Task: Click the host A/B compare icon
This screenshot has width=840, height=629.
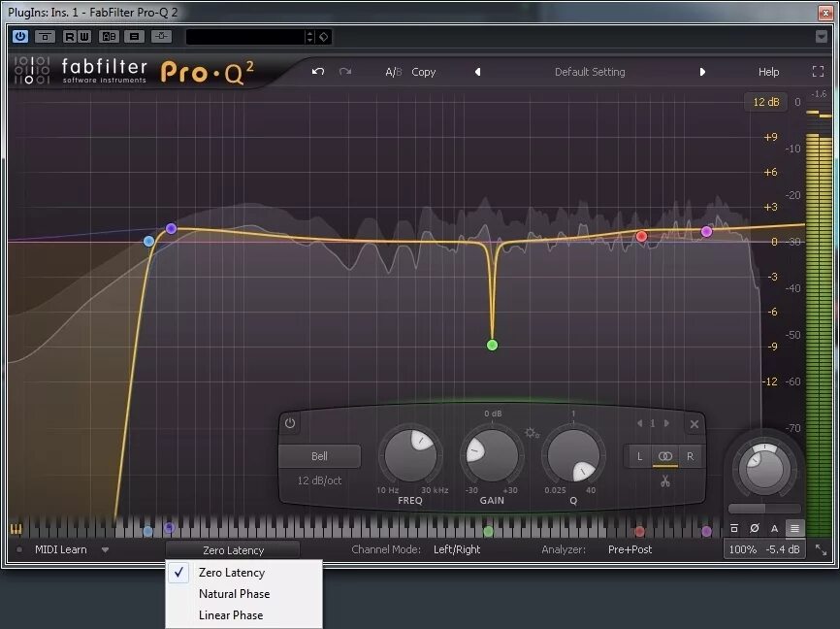Action: tap(109, 37)
